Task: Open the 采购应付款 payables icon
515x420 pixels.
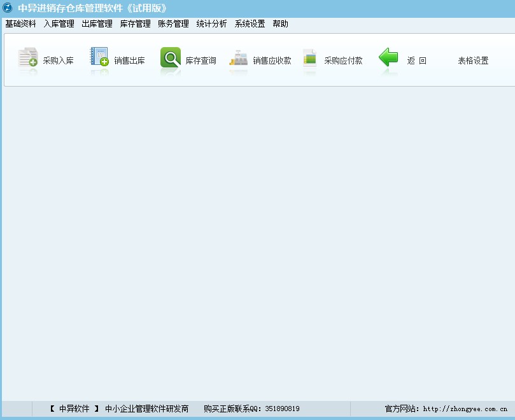Action: pos(334,59)
